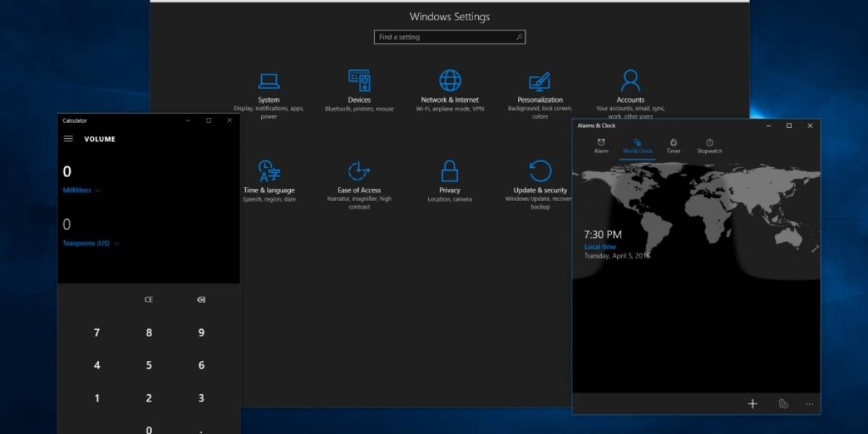
Task: Click the Local time label
Action: point(600,247)
